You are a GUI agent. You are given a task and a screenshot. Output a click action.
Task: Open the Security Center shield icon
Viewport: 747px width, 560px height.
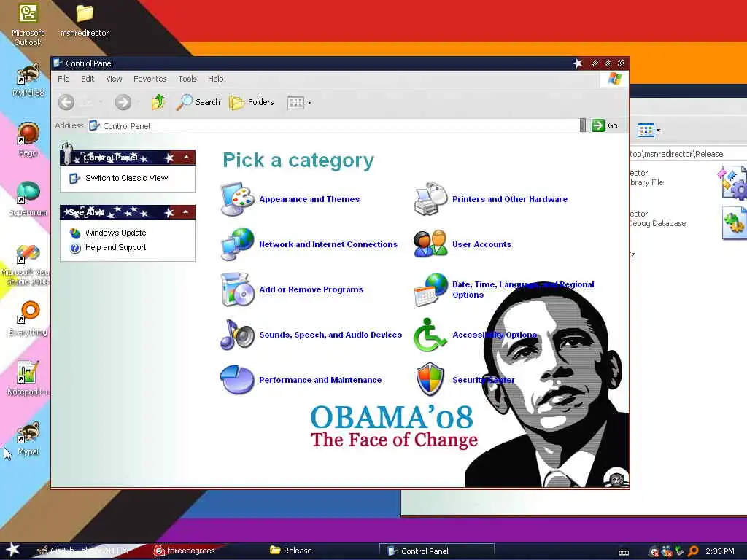click(x=431, y=379)
